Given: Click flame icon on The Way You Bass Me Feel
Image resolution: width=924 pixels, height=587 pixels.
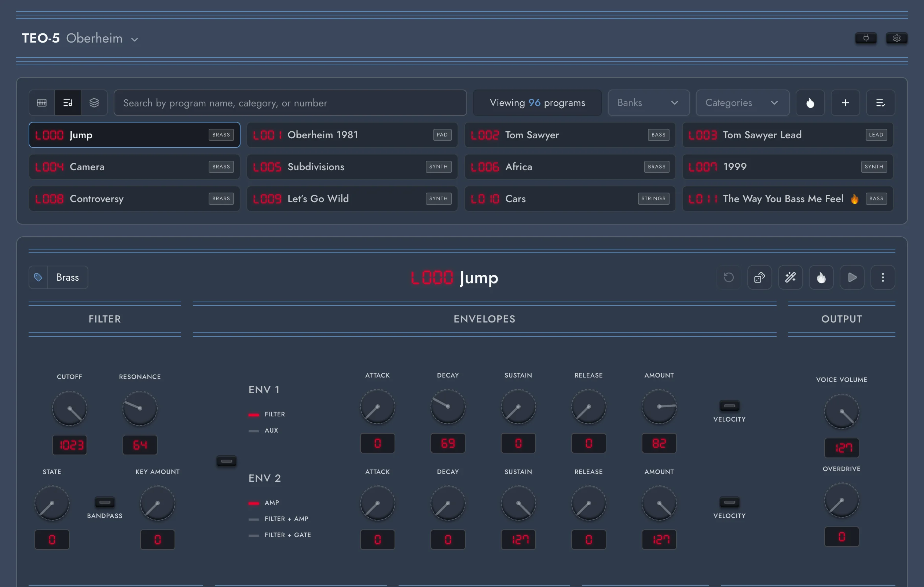Looking at the screenshot, I should coord(854,198).
